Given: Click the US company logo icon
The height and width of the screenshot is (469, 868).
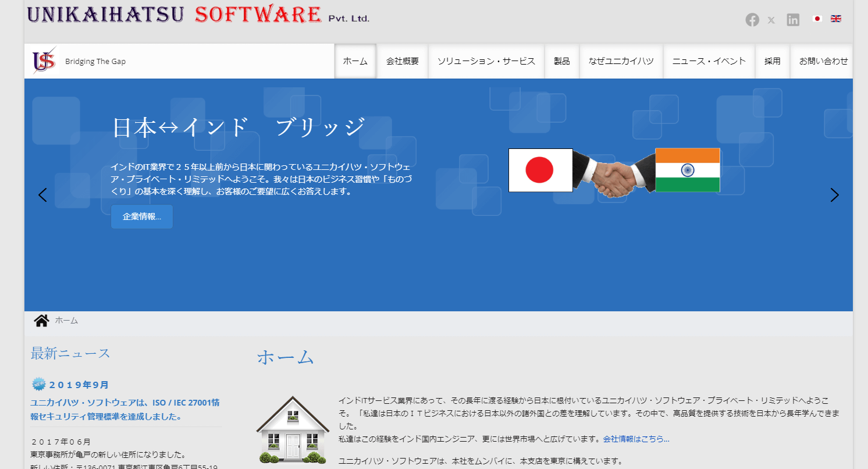Looking at the screenshot, I should click(x=44, y=61).
